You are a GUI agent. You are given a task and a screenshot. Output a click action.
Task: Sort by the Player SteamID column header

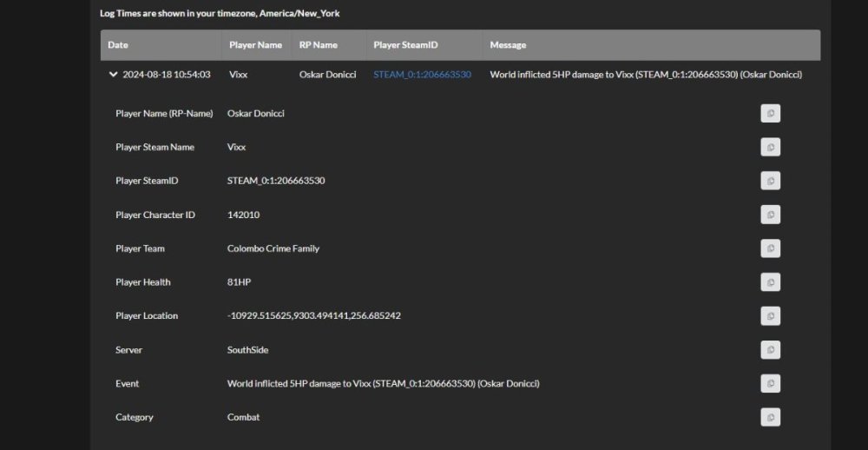[x=405, y=45]
